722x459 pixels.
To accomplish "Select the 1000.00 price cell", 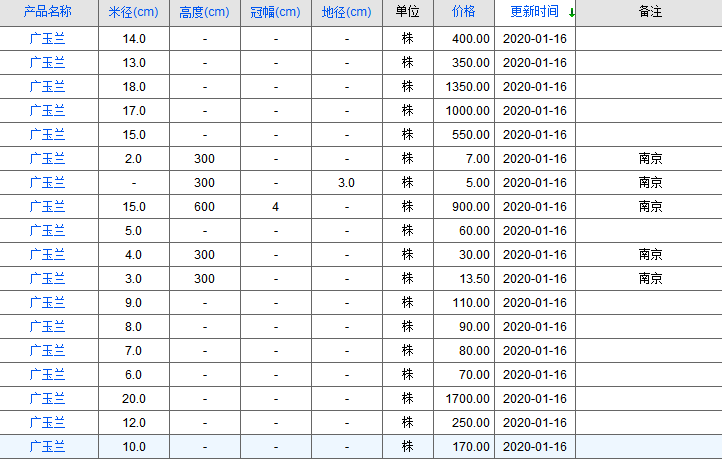I will pos(467,111).
